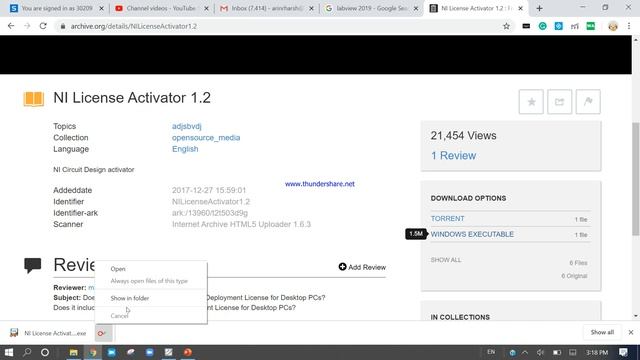The height and width of the screenshot is (360, 640).
Task: Open the Chrome three-dot menu
Action: 629,26
